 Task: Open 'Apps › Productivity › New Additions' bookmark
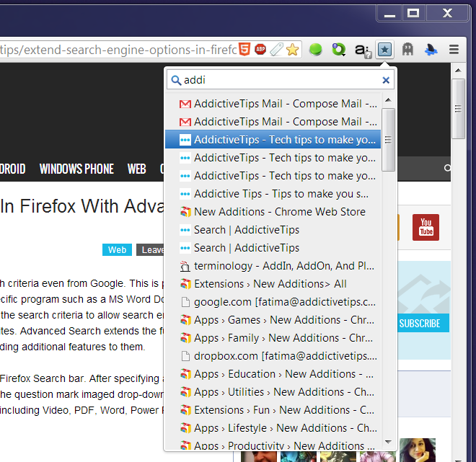273,445
